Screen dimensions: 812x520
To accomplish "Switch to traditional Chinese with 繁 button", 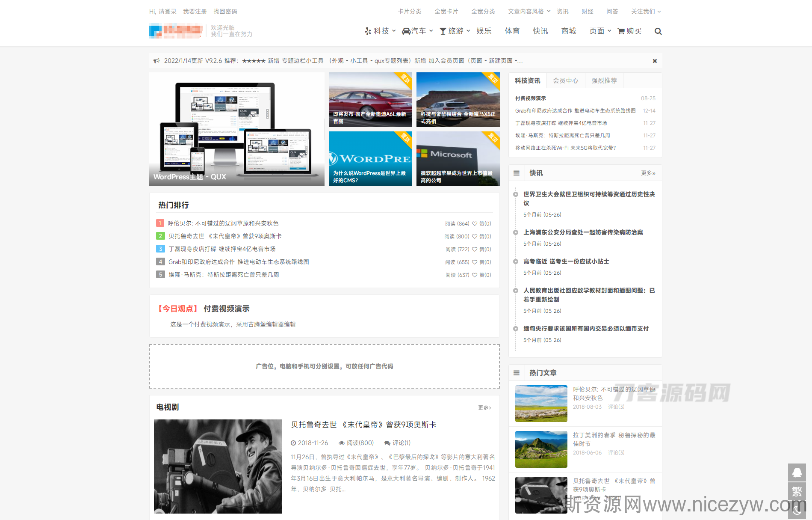I will pos(797,491).
